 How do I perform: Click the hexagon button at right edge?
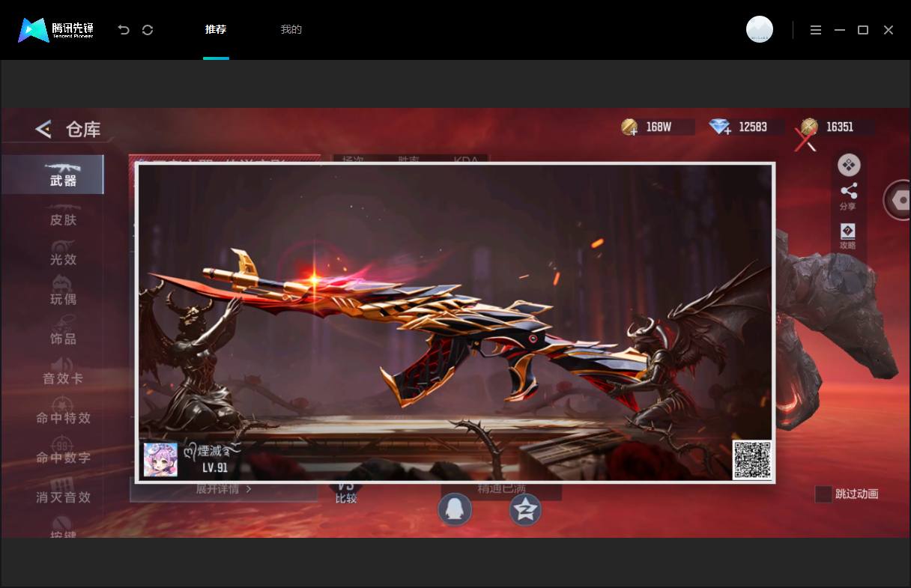point(898,200)
